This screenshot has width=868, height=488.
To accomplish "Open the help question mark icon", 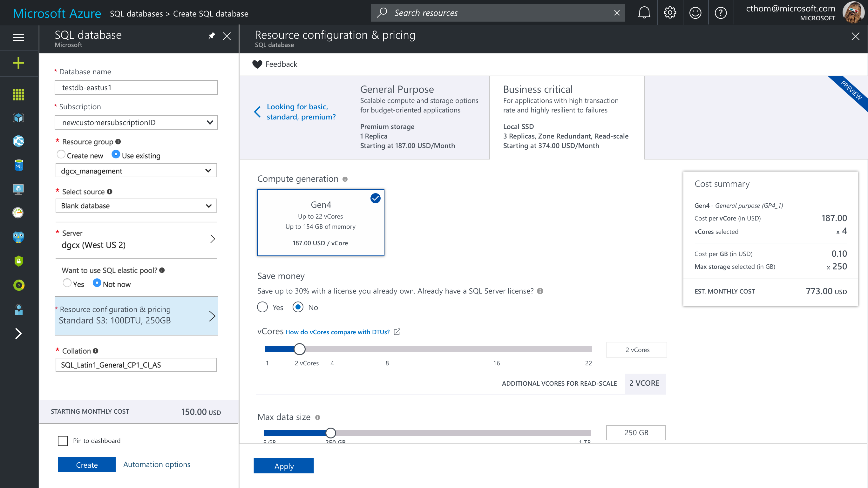I will [721, 13].
